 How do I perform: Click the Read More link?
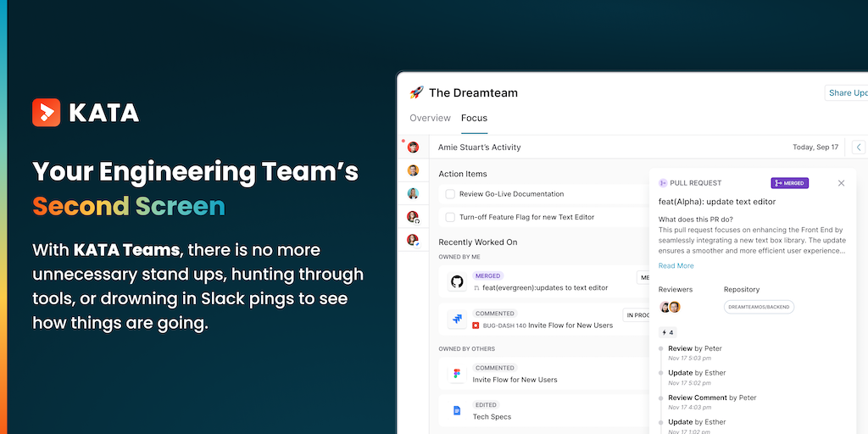tap(676, 265)
